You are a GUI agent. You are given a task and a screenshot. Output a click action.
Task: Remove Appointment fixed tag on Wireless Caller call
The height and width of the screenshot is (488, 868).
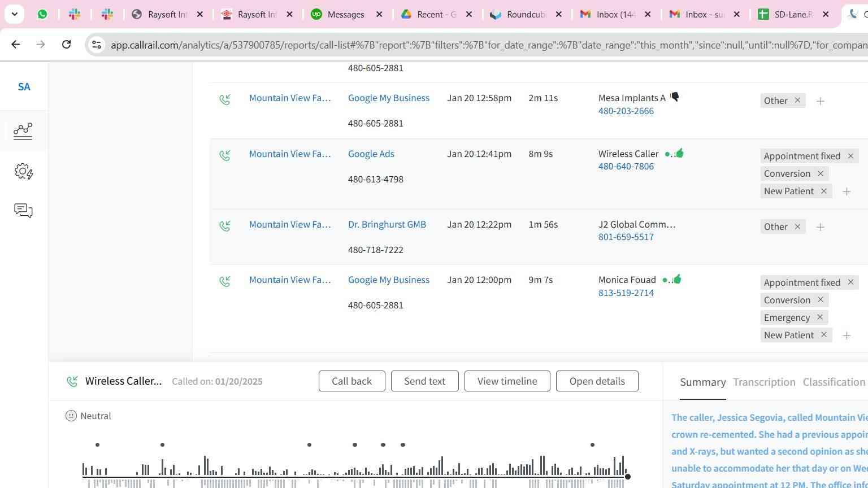(850, 156)
